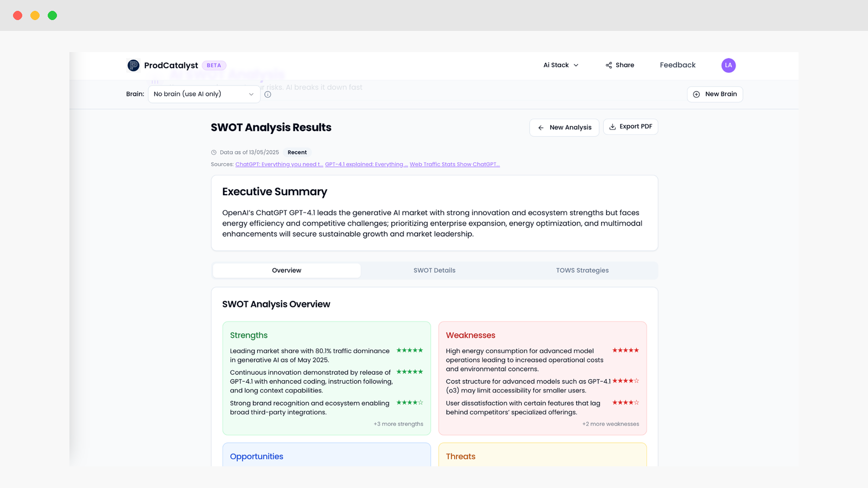Switch to the TOWS Strategies tab
Viewport: 868px width, 488px height.
[582, 271]
